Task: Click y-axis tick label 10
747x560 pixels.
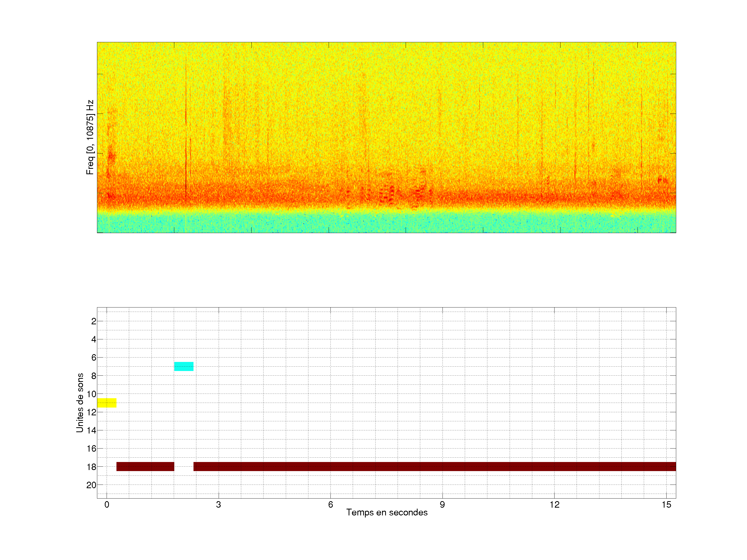Action: point(92,394)
